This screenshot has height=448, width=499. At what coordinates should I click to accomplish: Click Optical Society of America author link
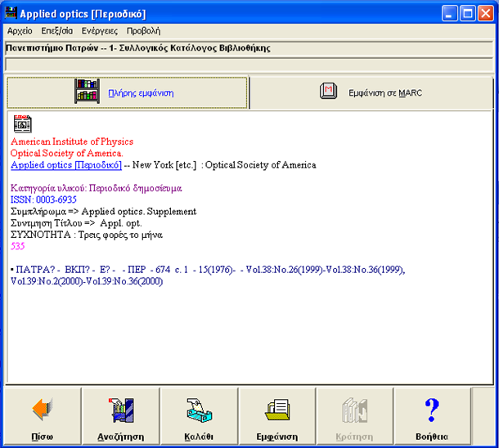(67, 153)
